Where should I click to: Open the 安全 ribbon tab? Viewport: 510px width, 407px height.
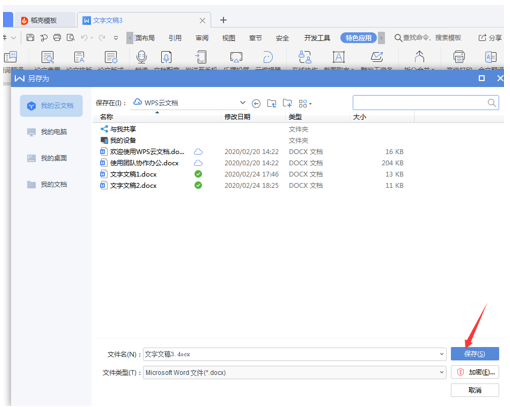pos(282,38)
